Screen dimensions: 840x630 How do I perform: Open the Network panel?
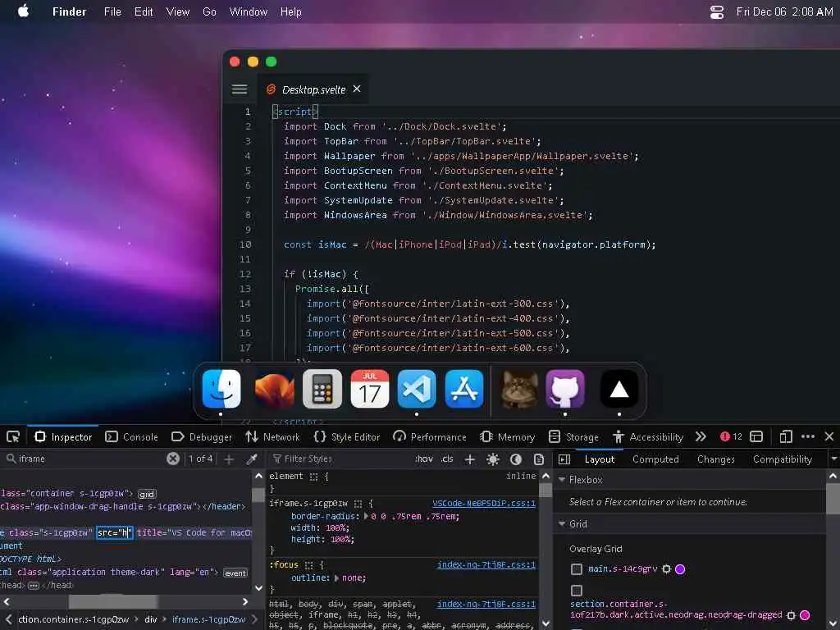click(272, 437)
